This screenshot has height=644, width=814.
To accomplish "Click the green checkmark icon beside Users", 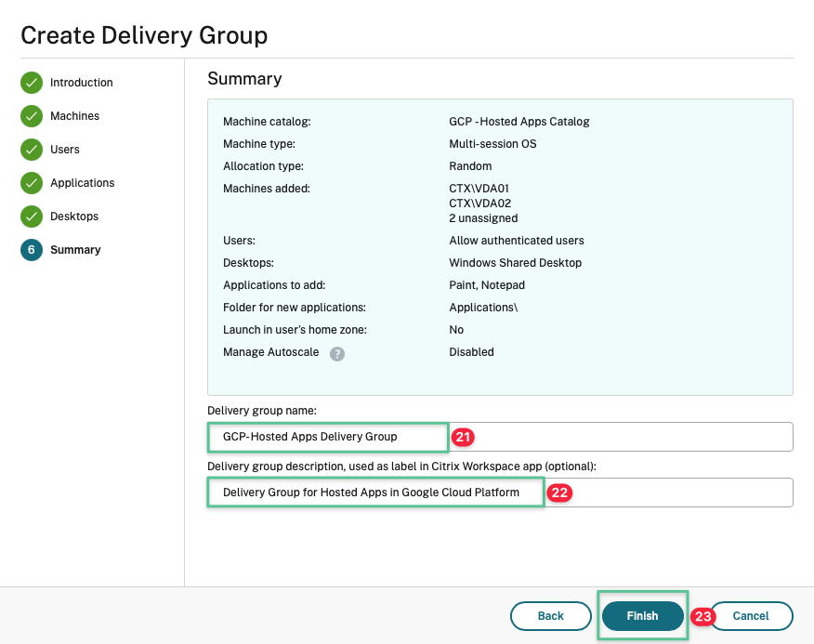I will [32, 150].
